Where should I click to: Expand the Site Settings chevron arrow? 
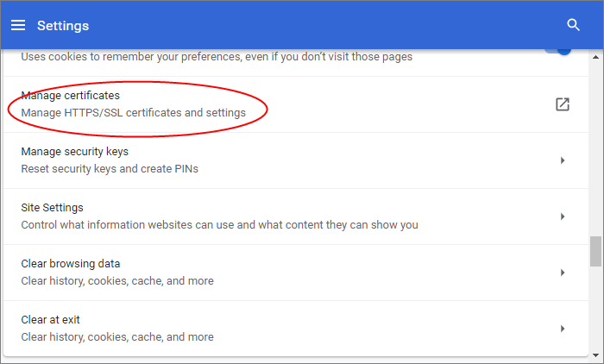[x=563, y=217]
